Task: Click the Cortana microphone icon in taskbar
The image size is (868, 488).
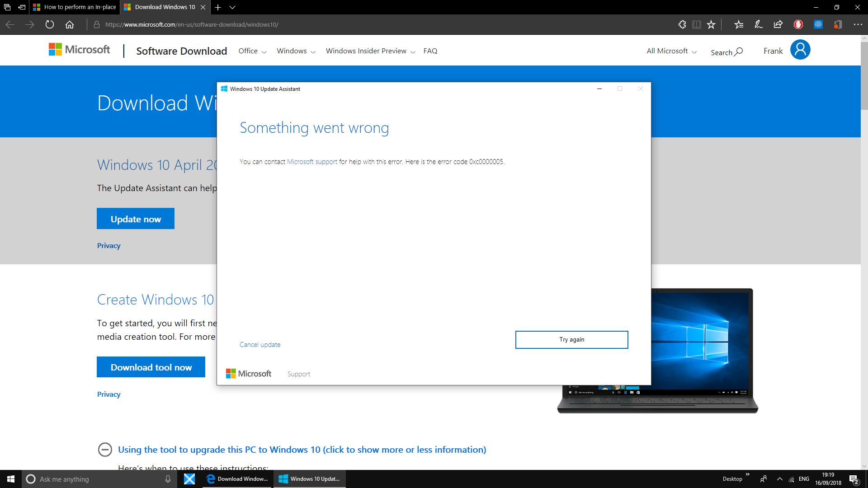Action: 167,479
